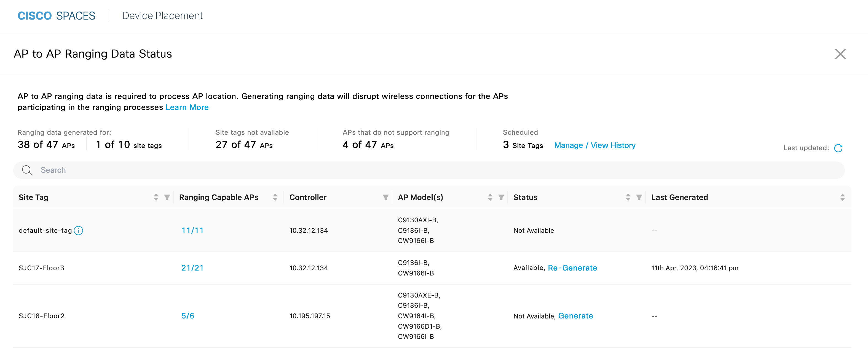Sort the table by Site Tag

[x=156, y=197]
